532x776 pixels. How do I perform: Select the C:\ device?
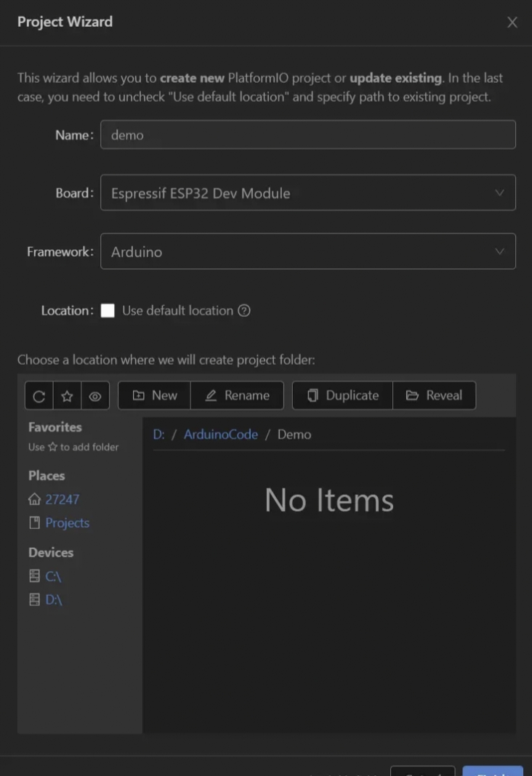pos(53,576)
